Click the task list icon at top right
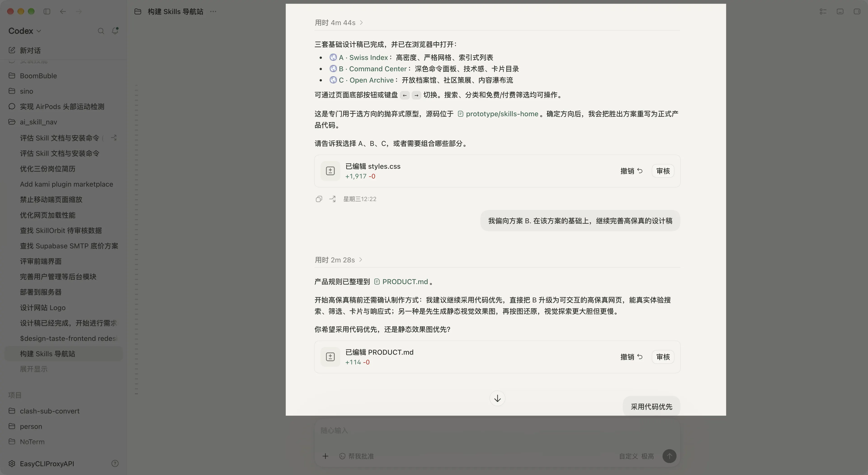 [x=823, y=12]
